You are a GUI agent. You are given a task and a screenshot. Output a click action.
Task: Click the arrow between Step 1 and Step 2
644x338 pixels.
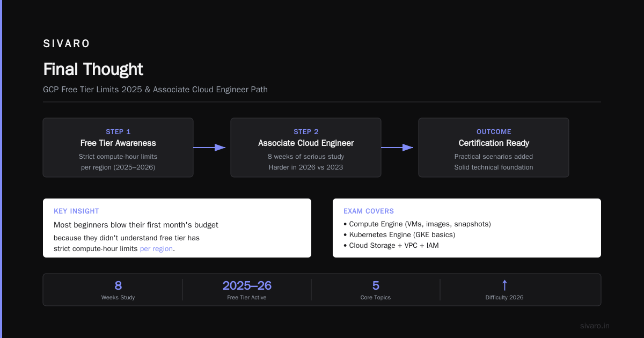209,148
